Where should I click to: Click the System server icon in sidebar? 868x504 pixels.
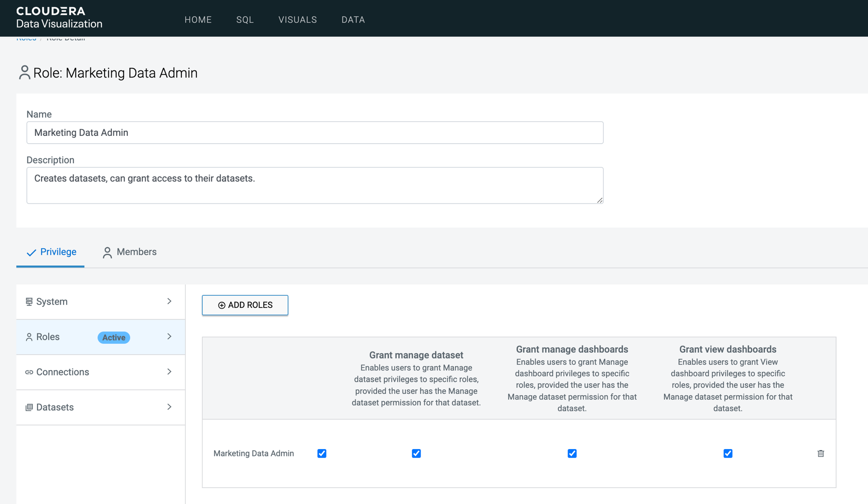pos(29,302)
